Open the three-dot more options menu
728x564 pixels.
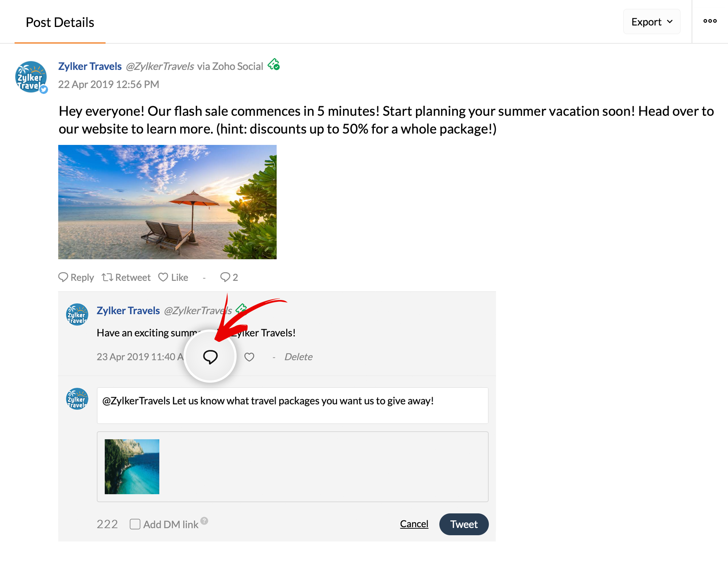[710, 21]
